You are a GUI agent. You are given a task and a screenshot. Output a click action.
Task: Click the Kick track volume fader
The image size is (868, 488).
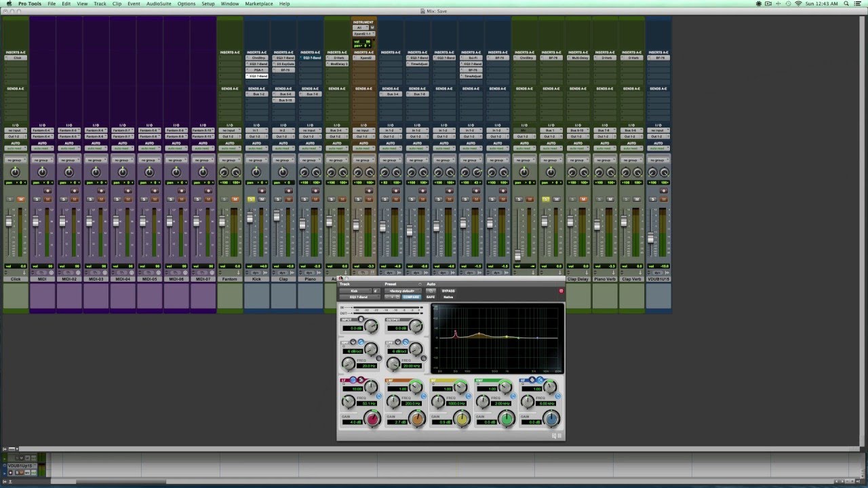[250, 218]
